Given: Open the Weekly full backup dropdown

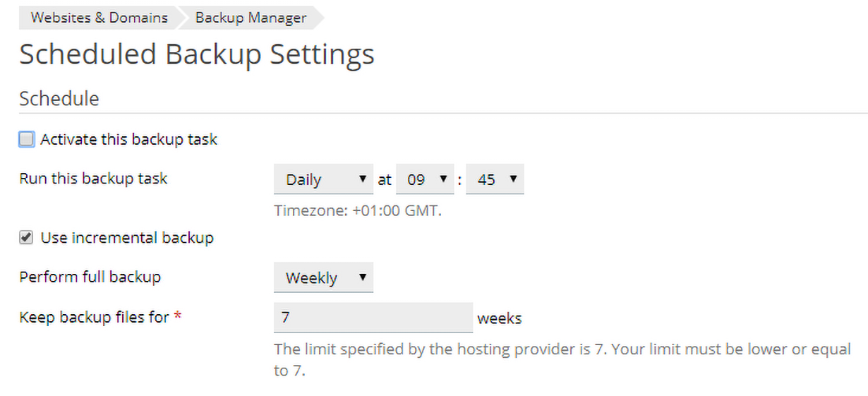Looking at the screenshot, I should (323, 278).
